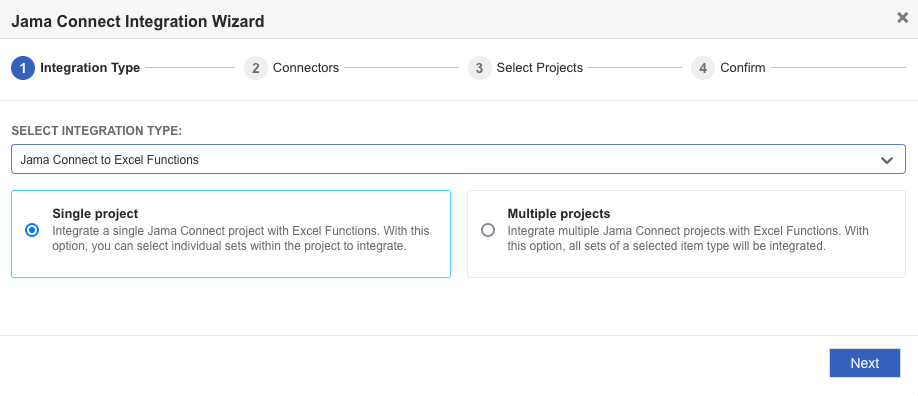Click the Multiple projects description text

click(688, 238)
